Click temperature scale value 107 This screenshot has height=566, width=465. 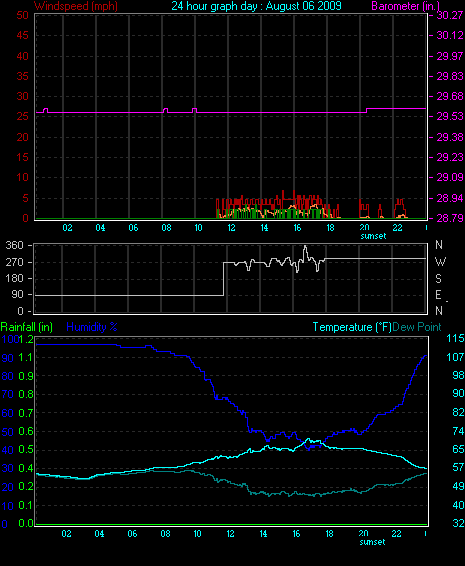(455, 357)
